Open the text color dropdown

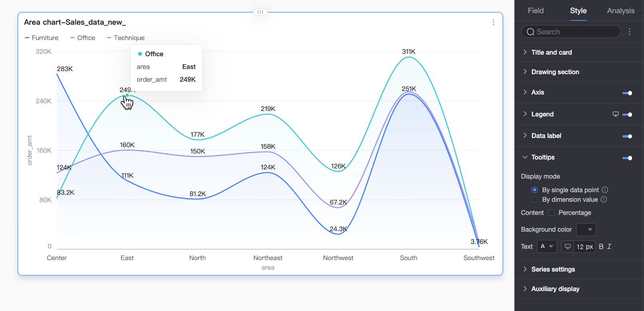547,246
